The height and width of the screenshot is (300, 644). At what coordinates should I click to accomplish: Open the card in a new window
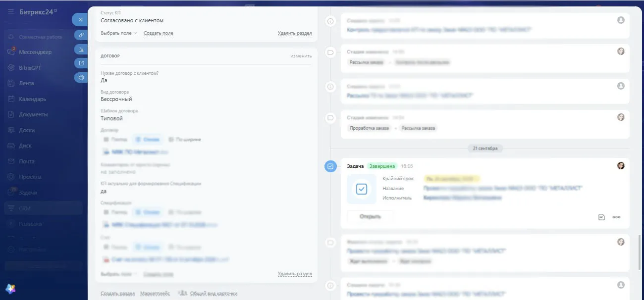click(x=81, y=63)
